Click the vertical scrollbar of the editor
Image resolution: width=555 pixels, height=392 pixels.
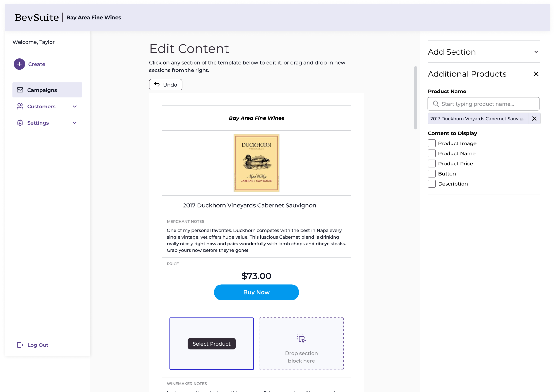[416, 98]
